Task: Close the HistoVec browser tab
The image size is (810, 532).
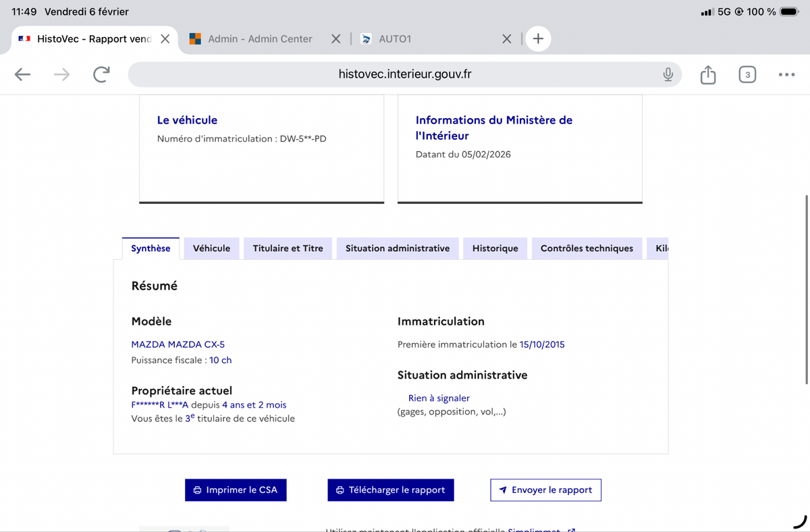Action: tap(165, 39)
